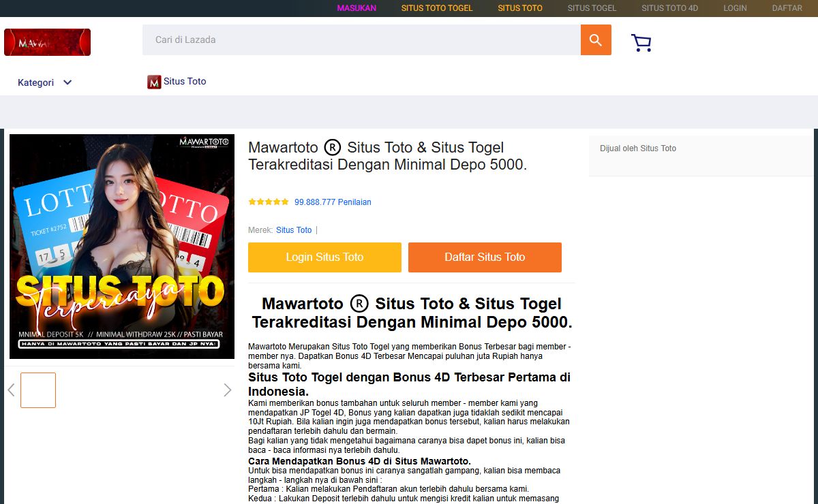
Task: Click the main Situs Toto product image
Action: pos(122,247)
